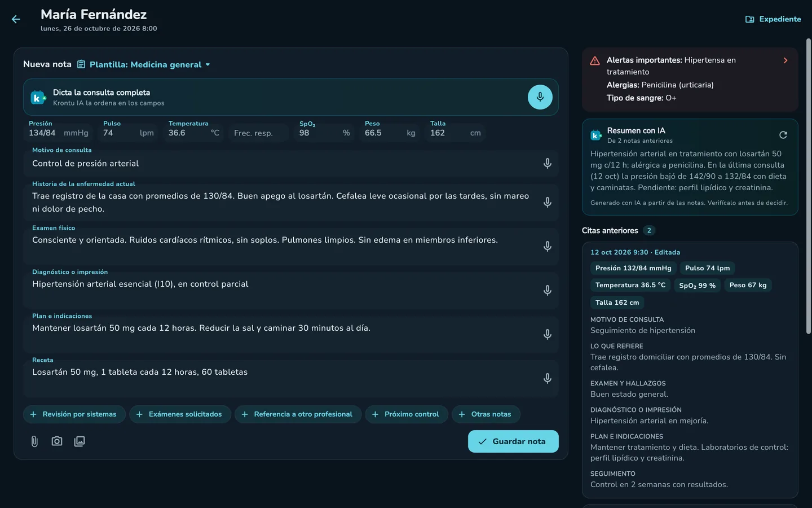Select the Presión 132/84 mmHg chip

click(x=633, y=268)
